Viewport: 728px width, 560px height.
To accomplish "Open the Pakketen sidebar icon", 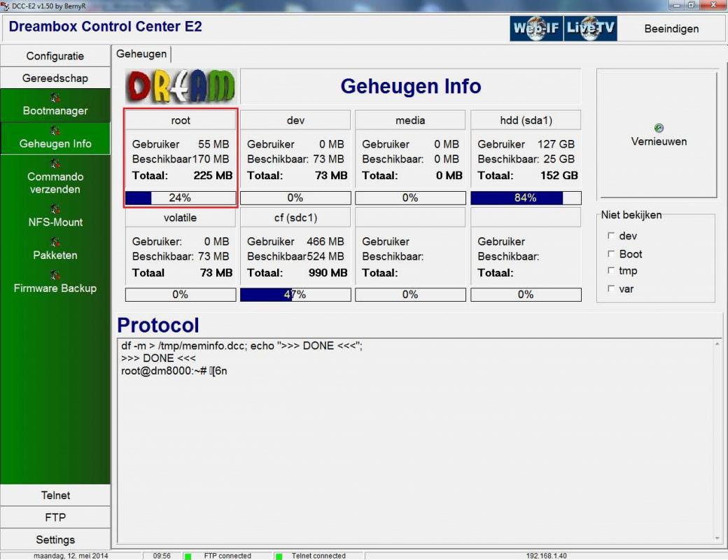I will (x=55, y=242).
